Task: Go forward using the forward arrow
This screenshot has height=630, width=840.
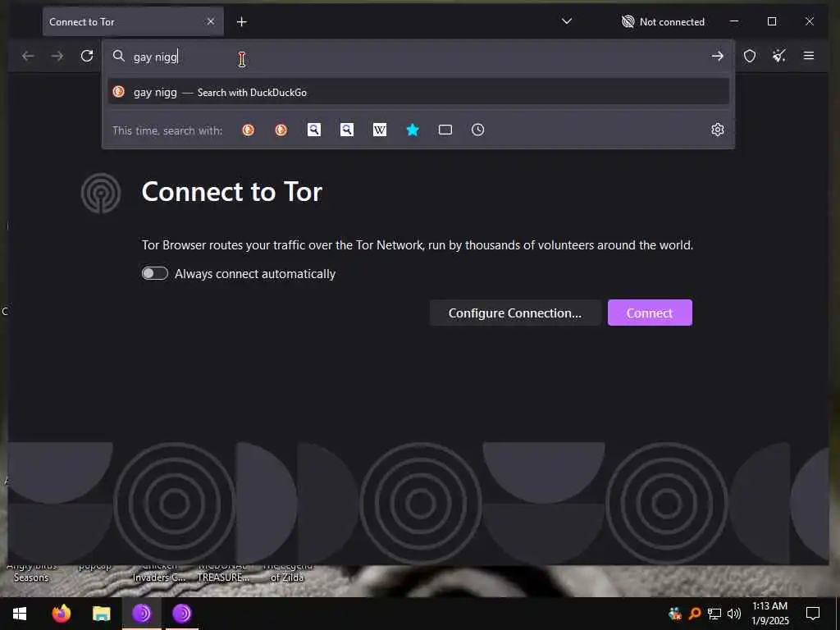Action: (x=57, y=56)
